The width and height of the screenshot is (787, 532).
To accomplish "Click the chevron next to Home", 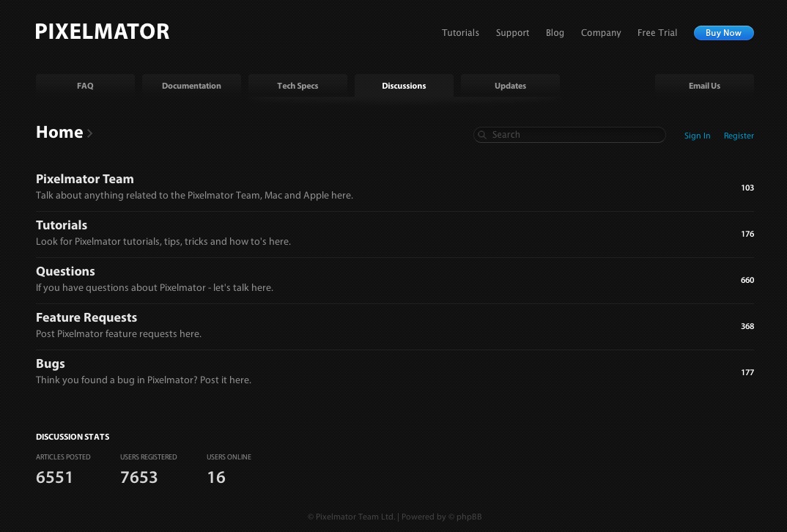I will tap(89, 133).
